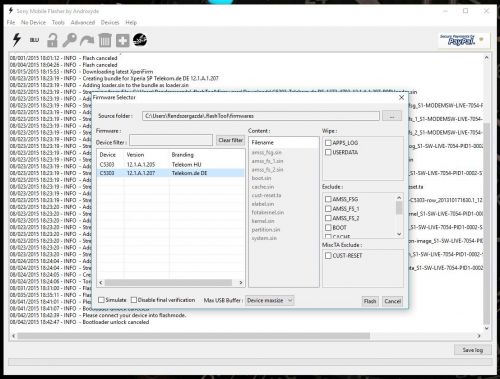Open the Max USB Buffer dropdown

269,300
